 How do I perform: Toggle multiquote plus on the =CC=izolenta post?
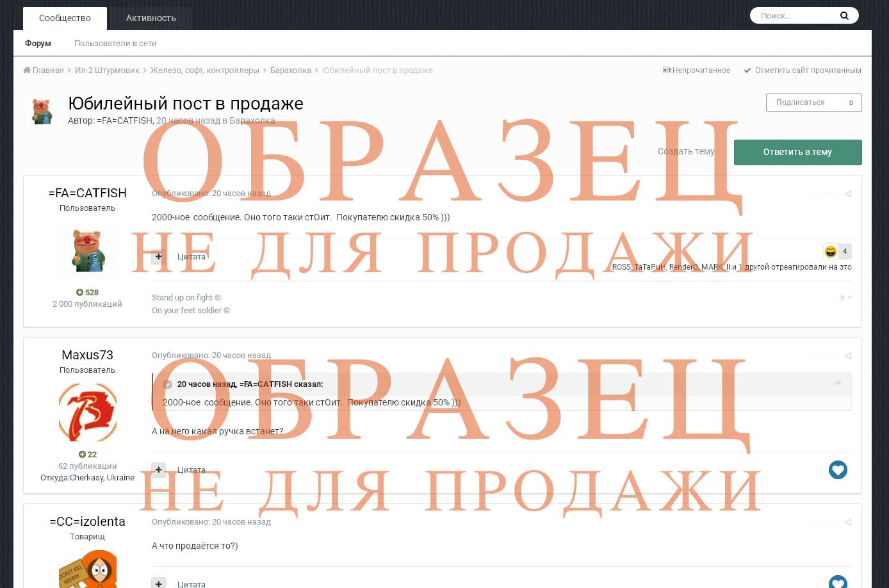(x=159, y=583)
